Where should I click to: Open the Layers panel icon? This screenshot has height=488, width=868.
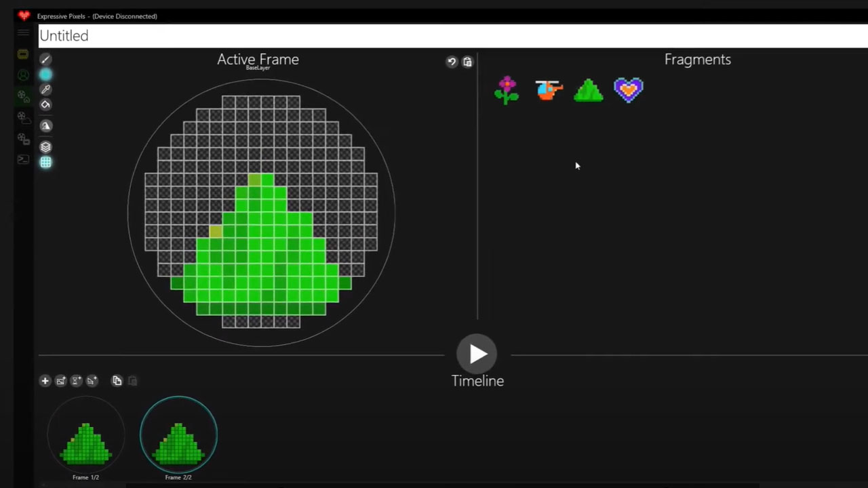[45, 147]
